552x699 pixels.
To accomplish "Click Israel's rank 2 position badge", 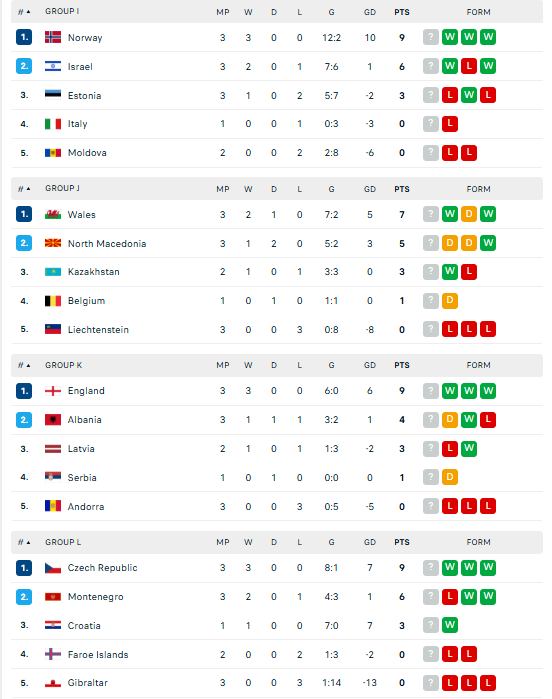I will [24, 66].
